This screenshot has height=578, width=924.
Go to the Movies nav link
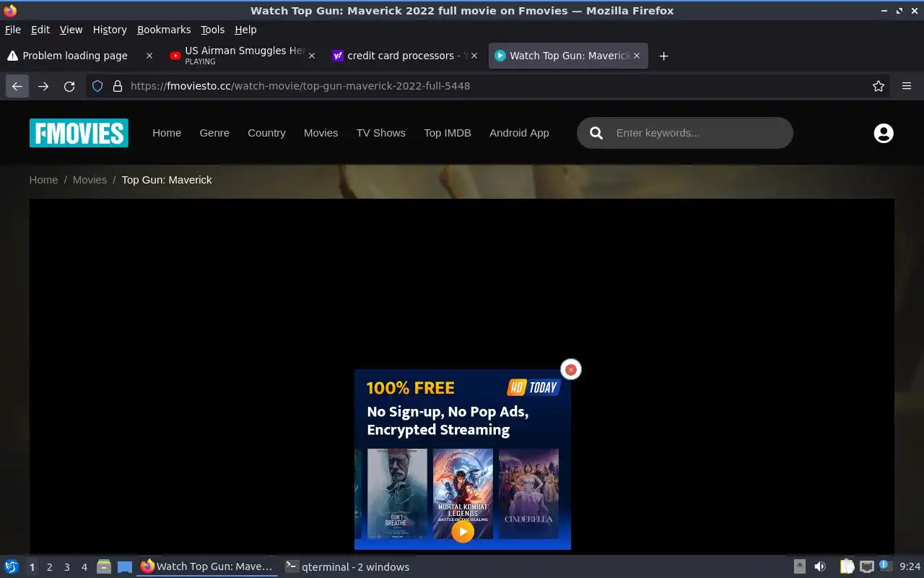click(321, 133)
